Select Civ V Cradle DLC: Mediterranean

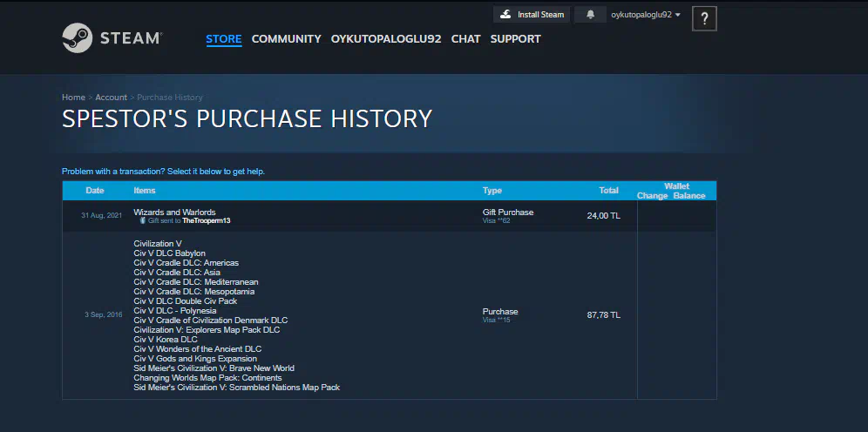tap(196, 282)
